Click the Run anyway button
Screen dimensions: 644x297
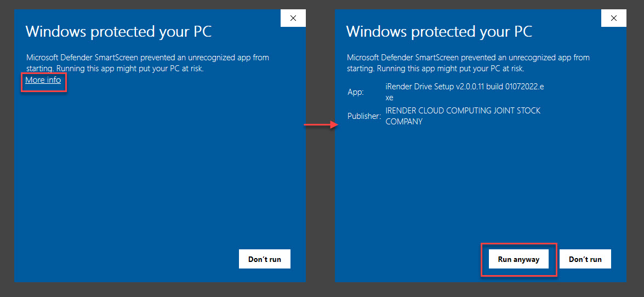(x=518, y=259)
